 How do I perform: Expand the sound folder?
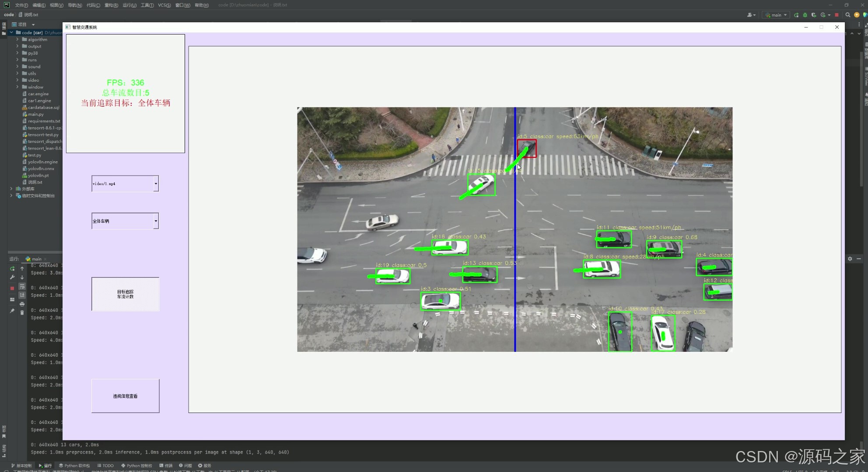[x=17, y=66]
